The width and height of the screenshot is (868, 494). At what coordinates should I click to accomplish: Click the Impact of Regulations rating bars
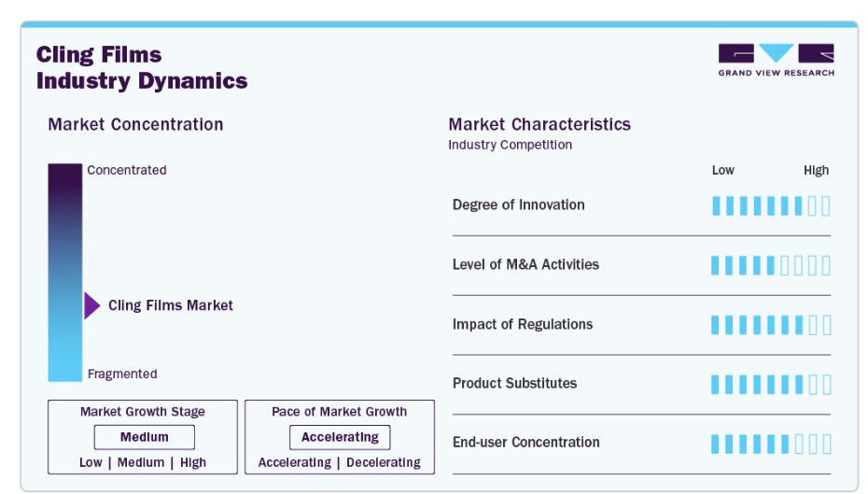pos(771,325)
